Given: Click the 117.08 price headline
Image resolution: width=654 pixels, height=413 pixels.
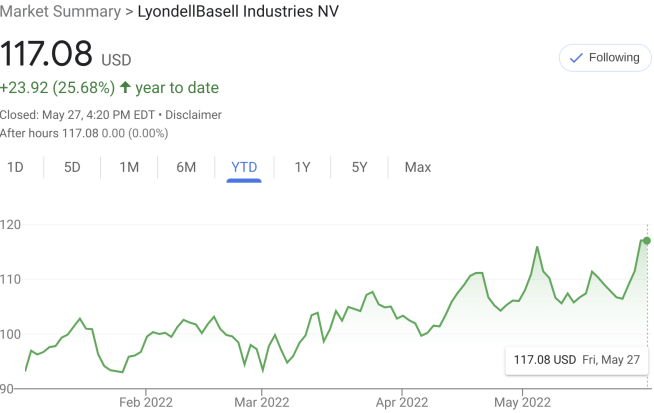Looking at the screenshot, I should 46,53.
